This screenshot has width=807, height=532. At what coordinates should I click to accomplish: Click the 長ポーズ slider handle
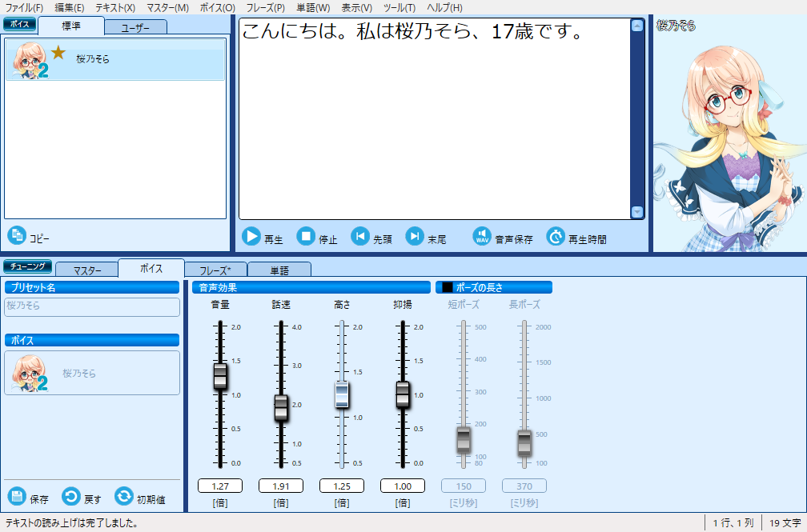pos(524,442)
